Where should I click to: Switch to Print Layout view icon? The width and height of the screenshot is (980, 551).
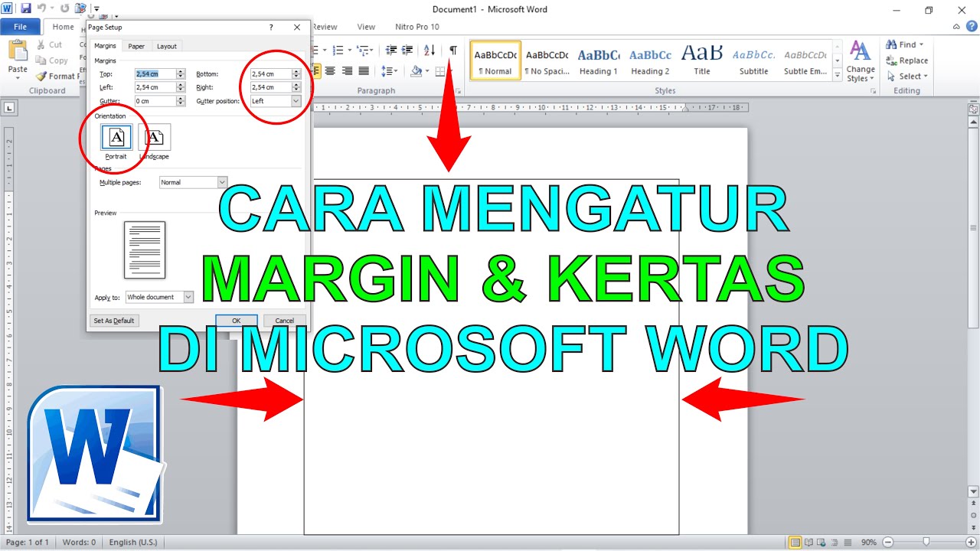tap(795, 543)
